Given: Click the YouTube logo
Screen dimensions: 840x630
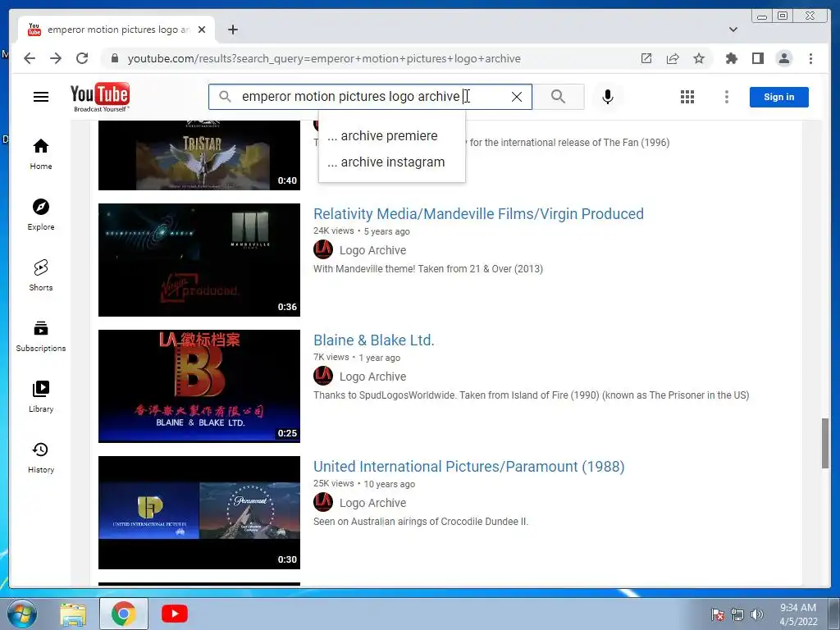Looking at the screenshot, I should 100,97.
